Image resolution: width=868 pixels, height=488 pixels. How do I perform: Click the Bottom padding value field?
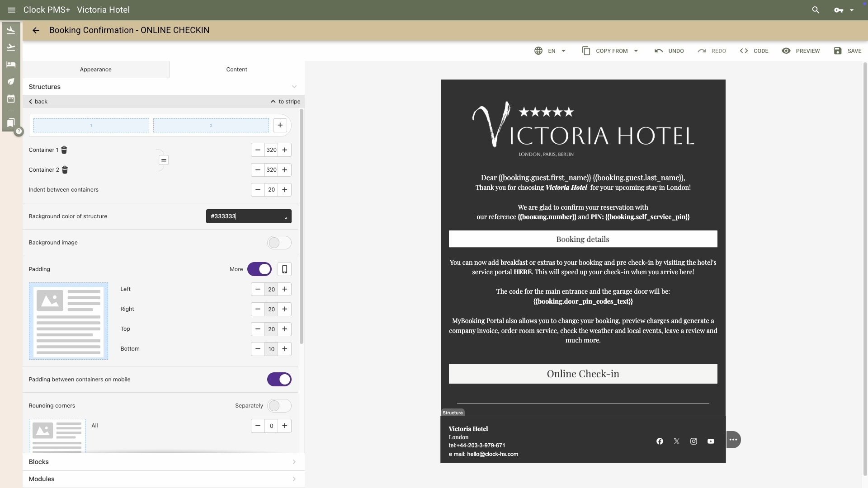tap(271, 349)
